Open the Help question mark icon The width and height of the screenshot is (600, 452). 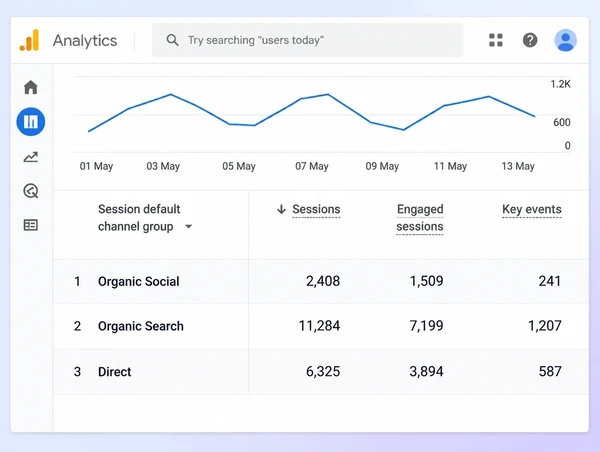[x=530, y=40]
